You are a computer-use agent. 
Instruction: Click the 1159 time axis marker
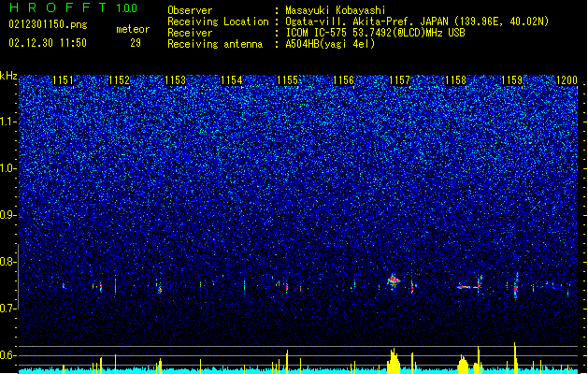[512, 80]
